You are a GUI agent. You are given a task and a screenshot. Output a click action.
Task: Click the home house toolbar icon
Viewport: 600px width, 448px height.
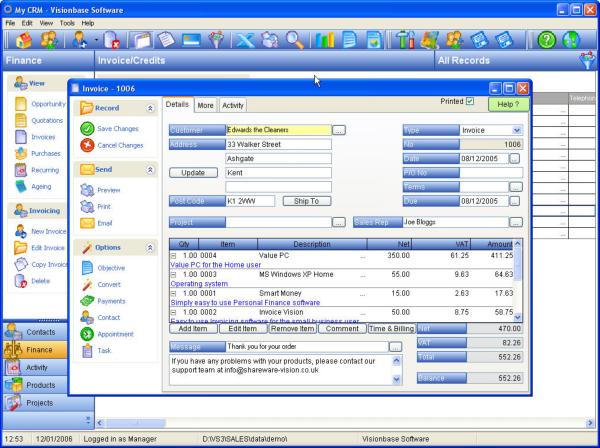(23, 40)
